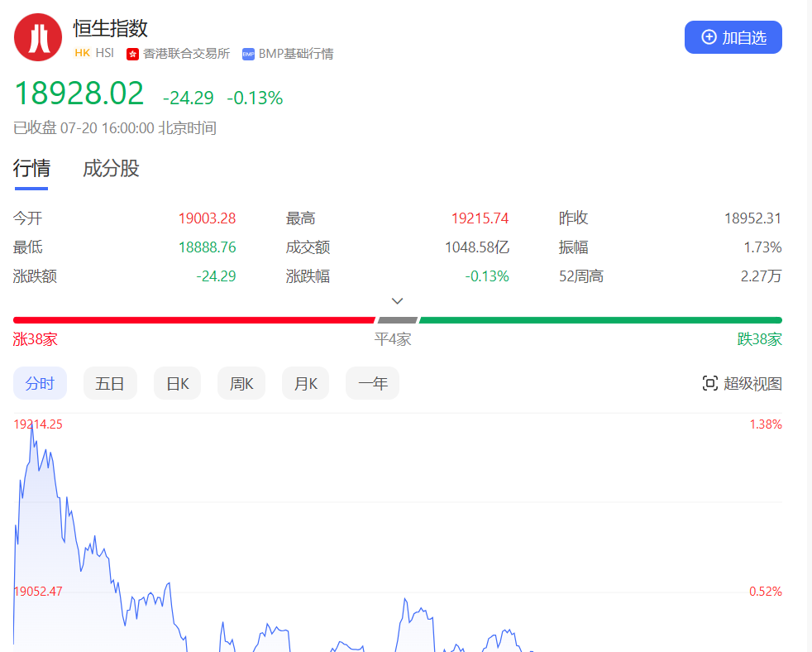Click the chart percentage label 1.38%
The image size is (812, 652).
tap(766, 424)
